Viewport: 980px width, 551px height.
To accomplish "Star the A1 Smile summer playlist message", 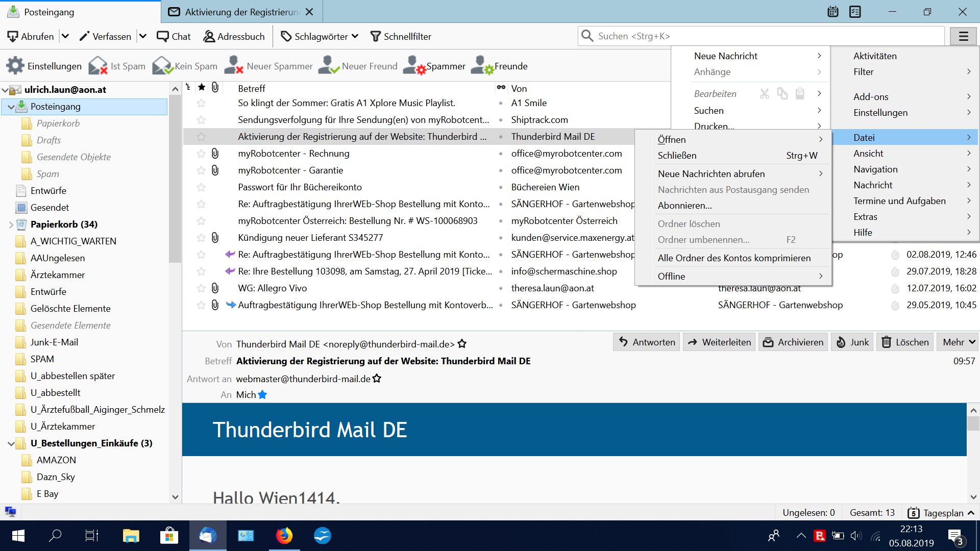I will coord(201,103).
